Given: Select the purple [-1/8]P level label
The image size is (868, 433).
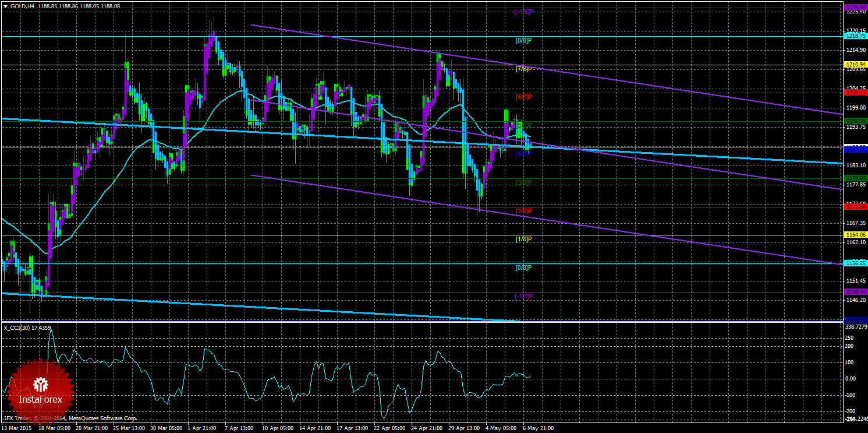Looking at the screenshot, I should tap(524, 296).
